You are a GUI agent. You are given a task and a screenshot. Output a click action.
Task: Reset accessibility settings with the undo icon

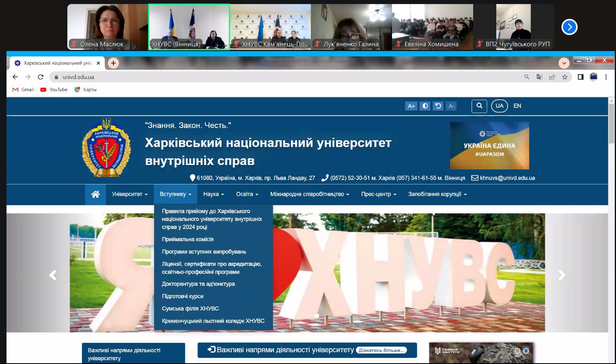point(438,106)
